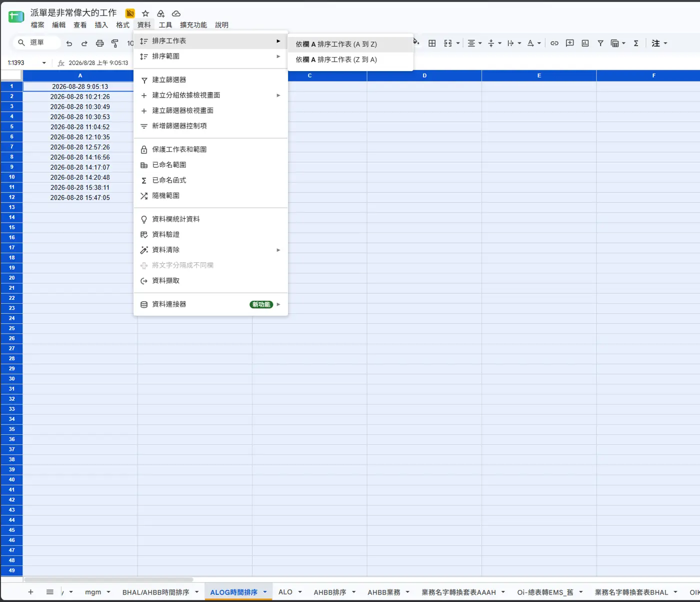This screenshot has width=700, height=602.
Task: Select cell with 2026-08-28 10:21:26
Action: point(80,97)
